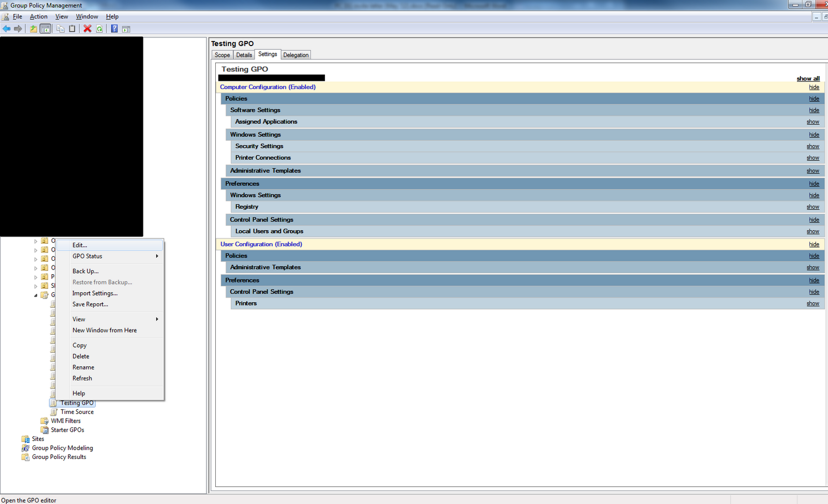This screenshot has height=504, width=828.
Task: Open the Action menu
Action: point(38,16)
